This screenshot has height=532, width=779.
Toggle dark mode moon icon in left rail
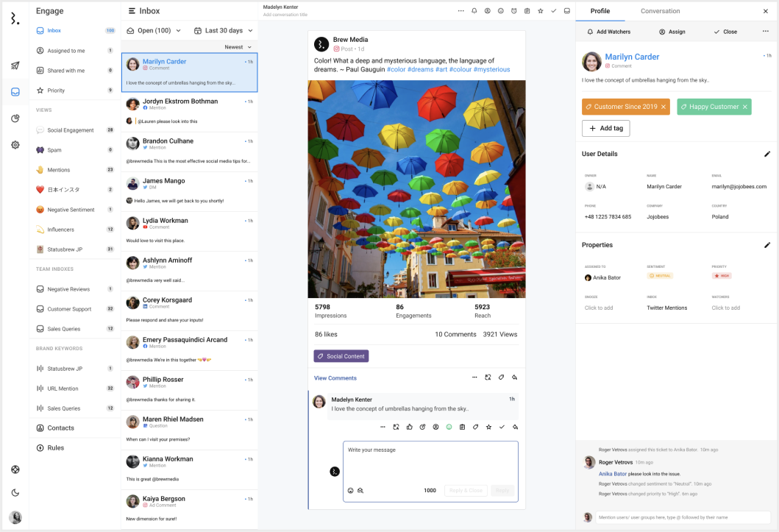click(15, 493)
